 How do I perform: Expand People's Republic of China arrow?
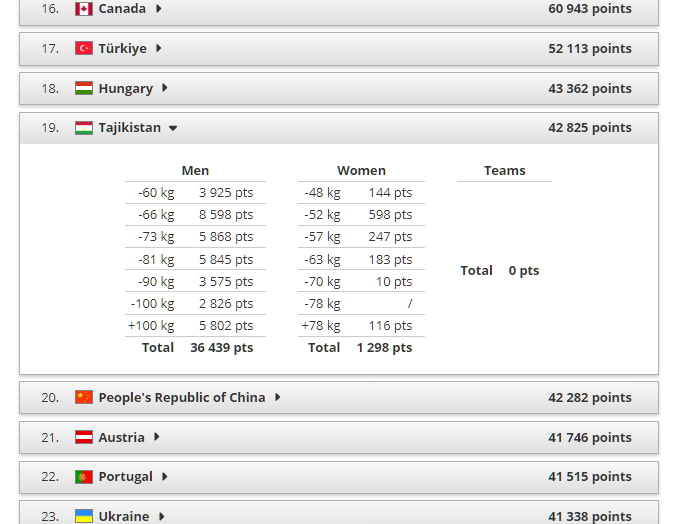coord(278,397)
